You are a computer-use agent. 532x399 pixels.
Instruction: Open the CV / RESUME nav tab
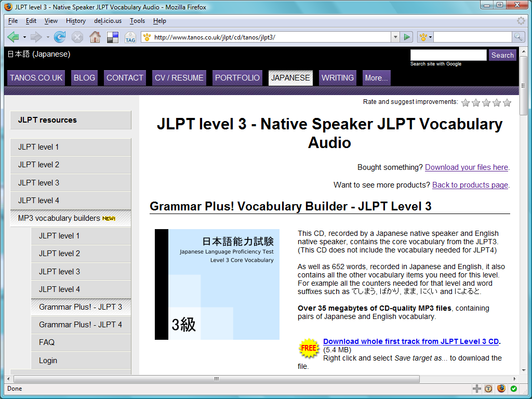(179, 78)
